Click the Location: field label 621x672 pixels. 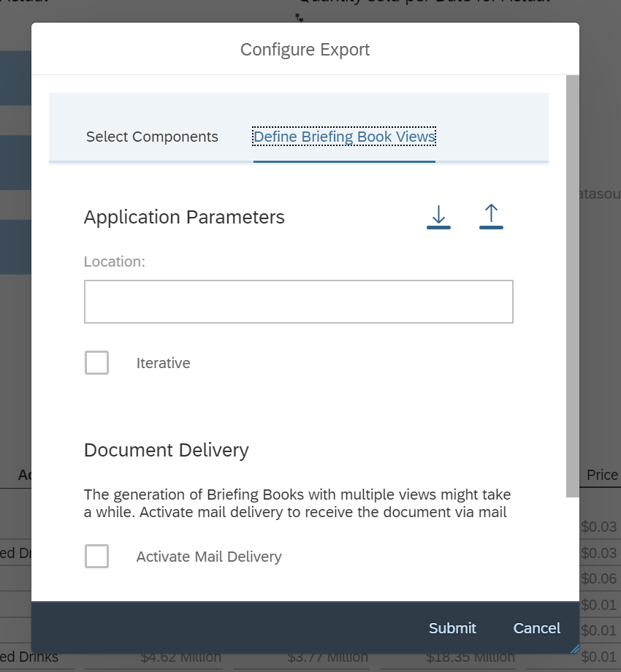click(x=115, y=261)
